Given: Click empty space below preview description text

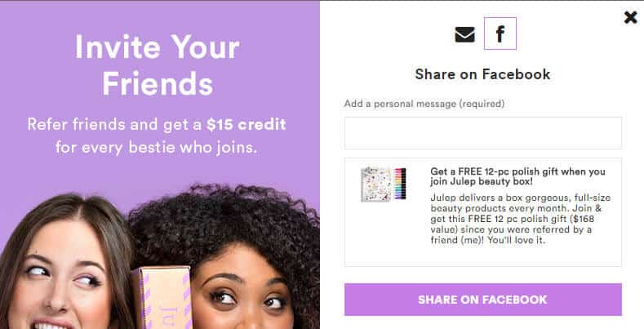Looking at the screenshot, I should pyautogui.click(x=522, y=256).
